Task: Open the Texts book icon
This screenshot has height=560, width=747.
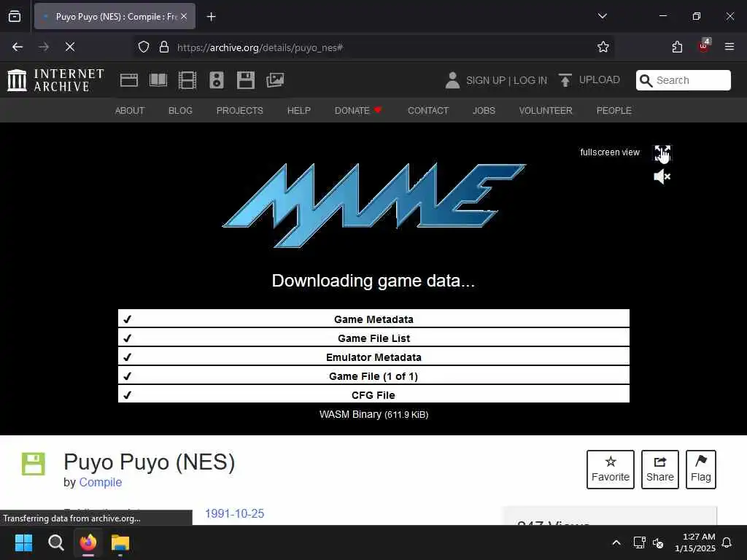Action: (x=158, y=80)
